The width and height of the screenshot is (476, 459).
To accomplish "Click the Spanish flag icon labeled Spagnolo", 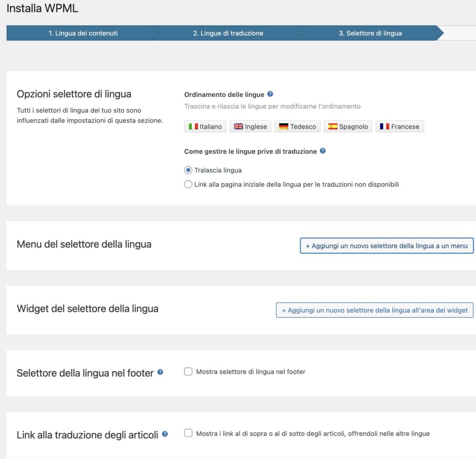I will (333, 126).
